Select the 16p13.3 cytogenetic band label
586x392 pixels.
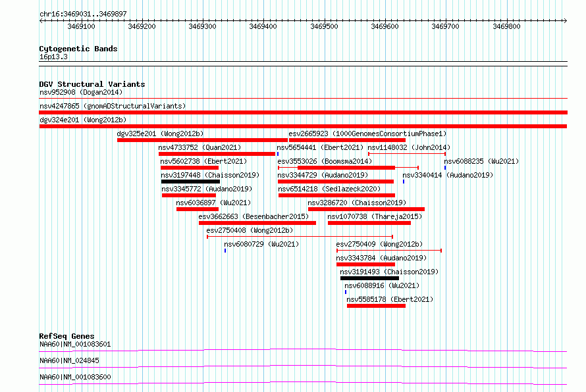[x=53, y=57]
